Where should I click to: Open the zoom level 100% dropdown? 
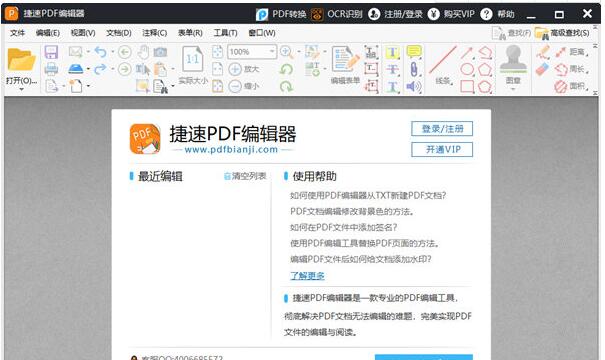click(272, 51)
